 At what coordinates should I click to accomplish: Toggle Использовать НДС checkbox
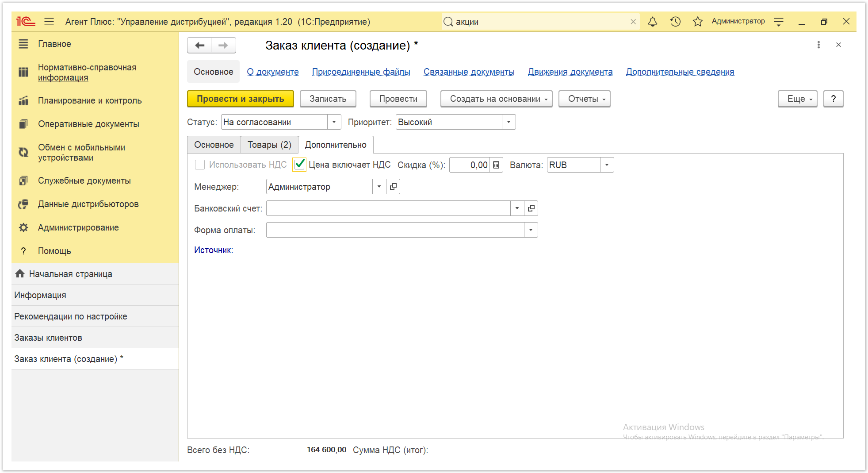pyautogui.click(x=200, y=165)
